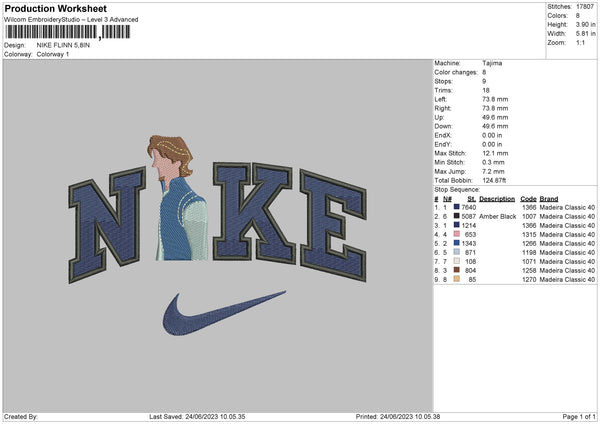Screen dimensions: 600x424
Task: Click the Amber Black color swatch
Action: [457, 216]
